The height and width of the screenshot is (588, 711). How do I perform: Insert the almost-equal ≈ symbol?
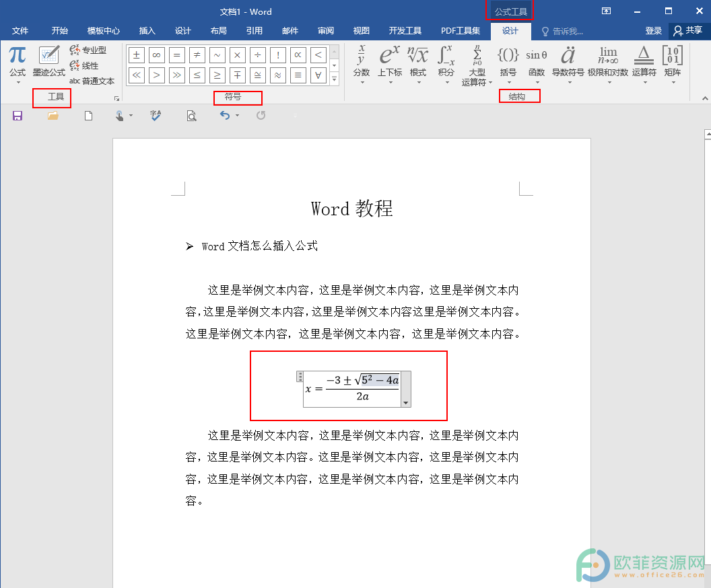pos(277,75)
